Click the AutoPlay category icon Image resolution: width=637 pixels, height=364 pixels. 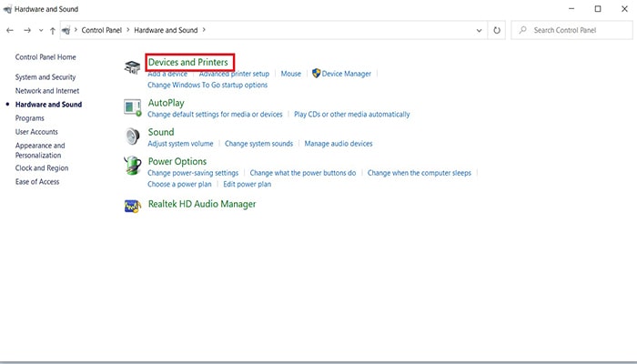[x=133, y=107]
